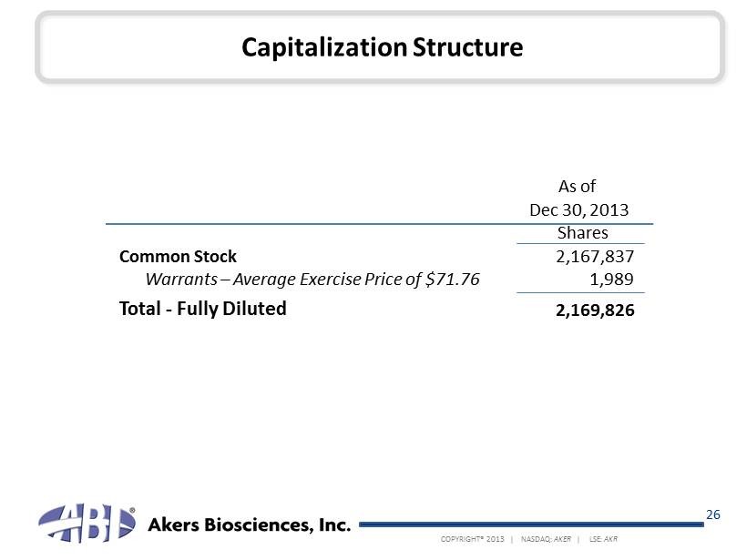
Task: Select the Warrants average exercise price row
Action: 312,280
